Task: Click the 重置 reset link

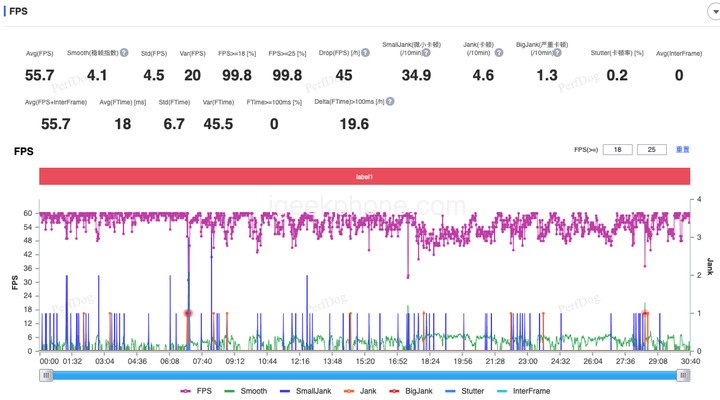Action: point(684,149)
